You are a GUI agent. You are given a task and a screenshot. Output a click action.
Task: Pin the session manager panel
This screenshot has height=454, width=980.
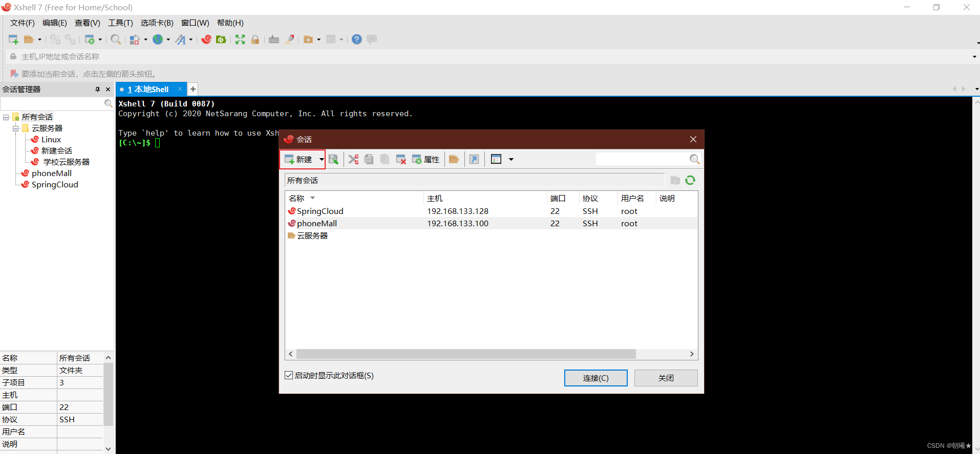coord(97,89)
